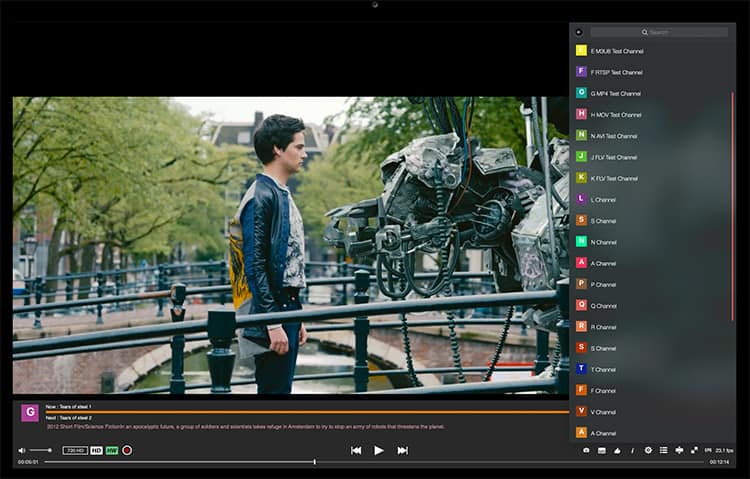Click the snapshot camera icon
Screen dimensions: 750x479
click(586, 450)
